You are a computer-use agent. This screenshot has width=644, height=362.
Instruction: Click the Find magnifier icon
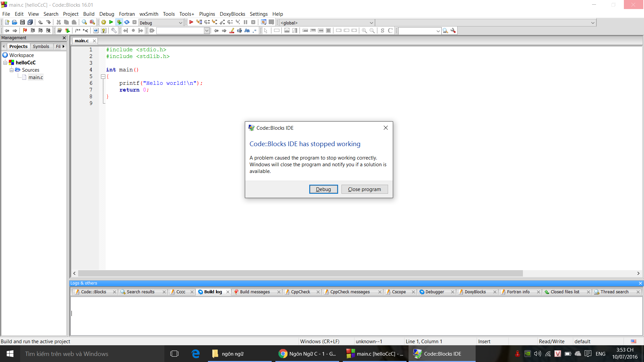(x=84, y=22)
